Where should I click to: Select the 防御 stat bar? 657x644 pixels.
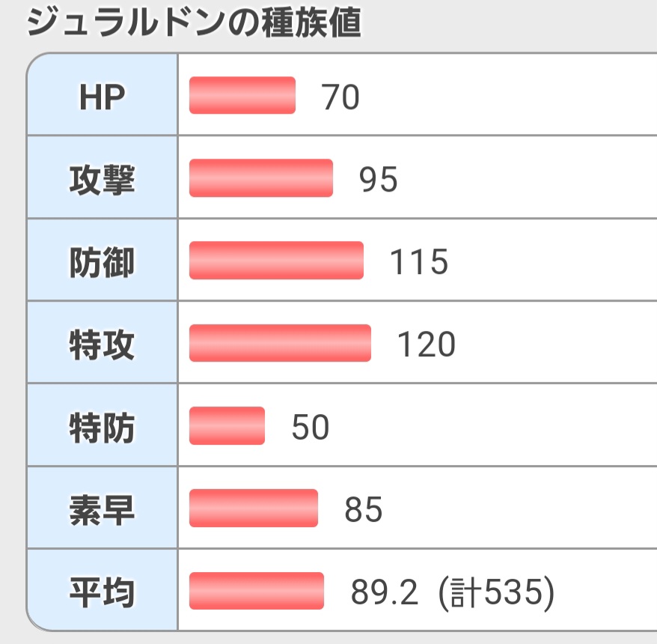click(276, 261)
